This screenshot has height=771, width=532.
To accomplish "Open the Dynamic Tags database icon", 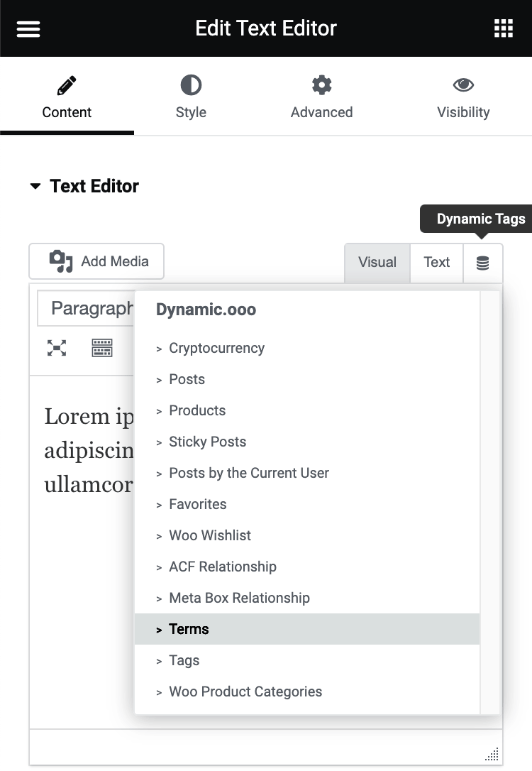I will [x=483, y=263].
